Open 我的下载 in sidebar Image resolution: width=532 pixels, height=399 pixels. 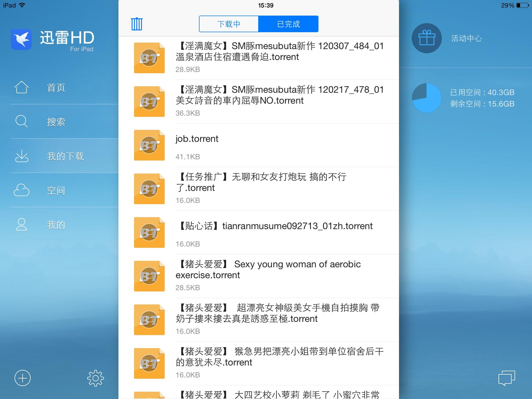65,156
